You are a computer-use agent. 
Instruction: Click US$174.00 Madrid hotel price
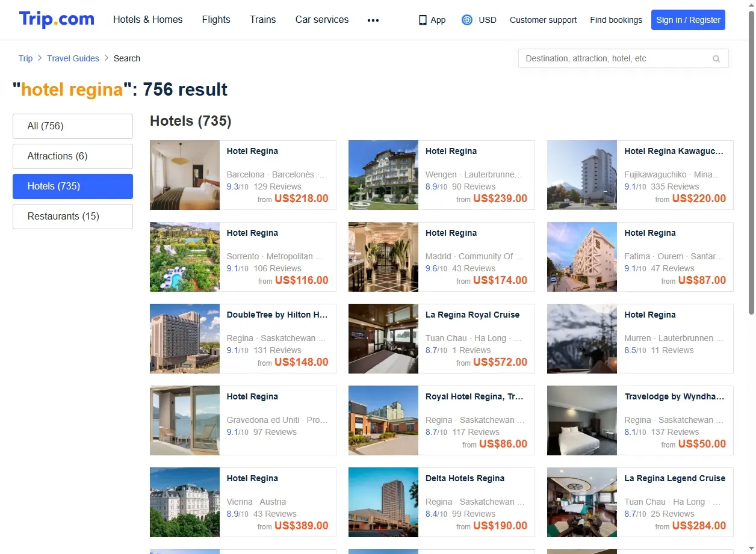tap(500, 280)
